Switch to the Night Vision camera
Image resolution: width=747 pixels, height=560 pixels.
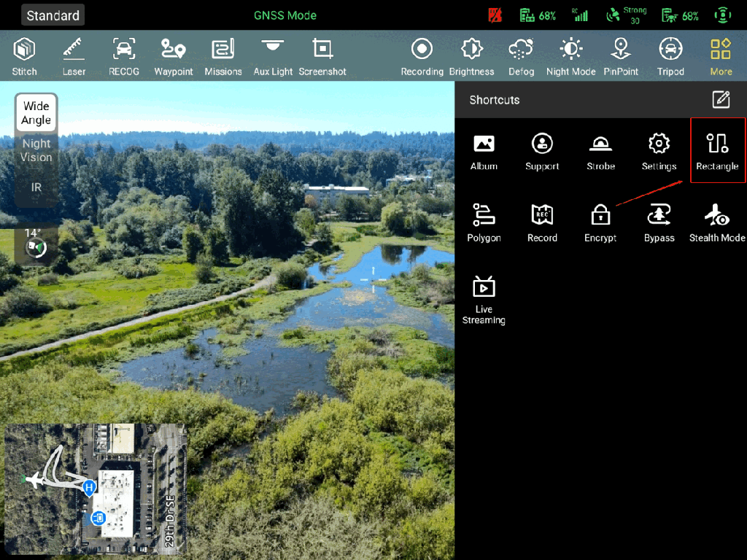[36, 150]
